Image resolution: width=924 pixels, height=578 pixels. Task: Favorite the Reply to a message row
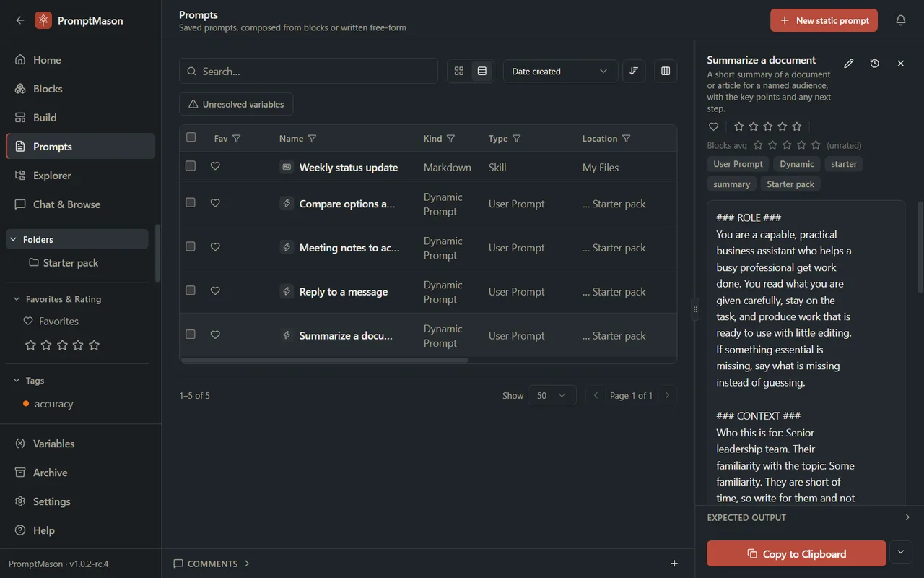tap(215, 291)
